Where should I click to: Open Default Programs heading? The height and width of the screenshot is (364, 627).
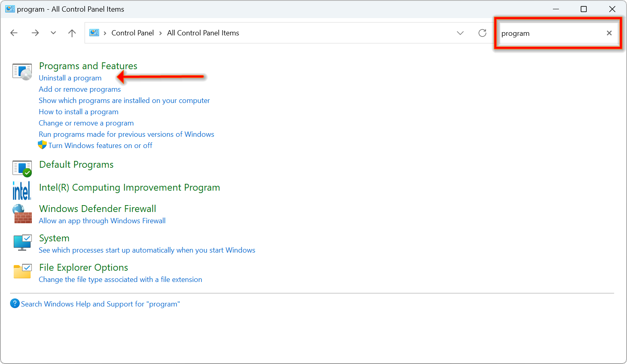(77, 165)
